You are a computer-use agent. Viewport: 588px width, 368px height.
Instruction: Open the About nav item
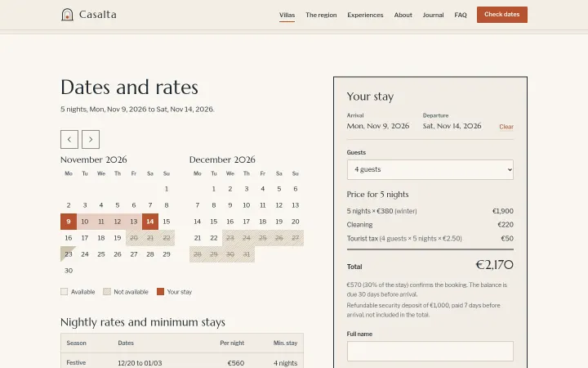(403, 15)
